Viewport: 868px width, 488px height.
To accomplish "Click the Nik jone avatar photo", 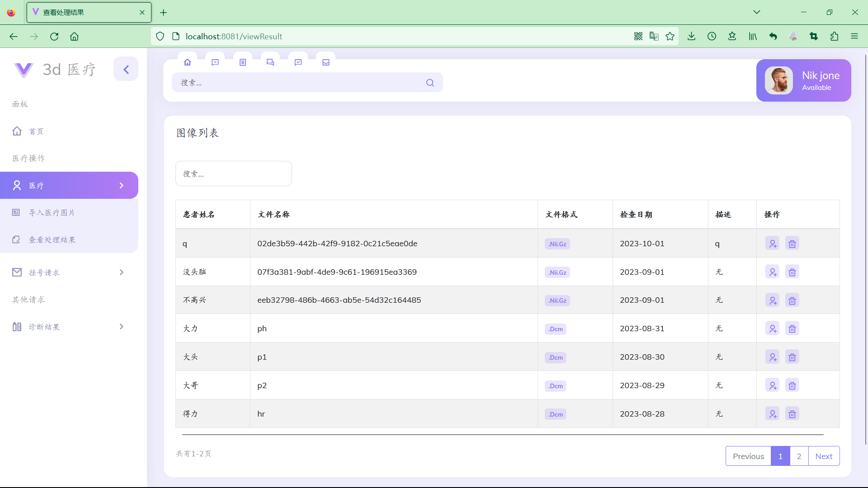I will pyautogui.click(x=779, y=80).
